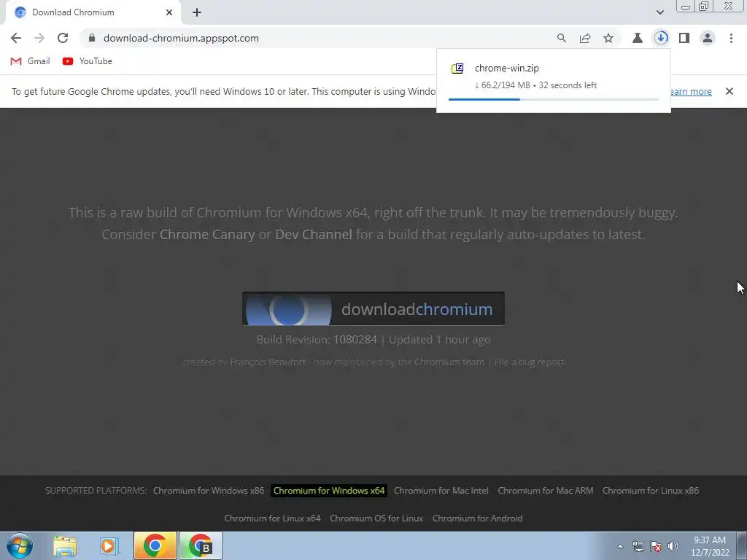The width and height of the screenshot is (747, 560).
Task: Click the forward navigation arrow
Action: (39, 38)
